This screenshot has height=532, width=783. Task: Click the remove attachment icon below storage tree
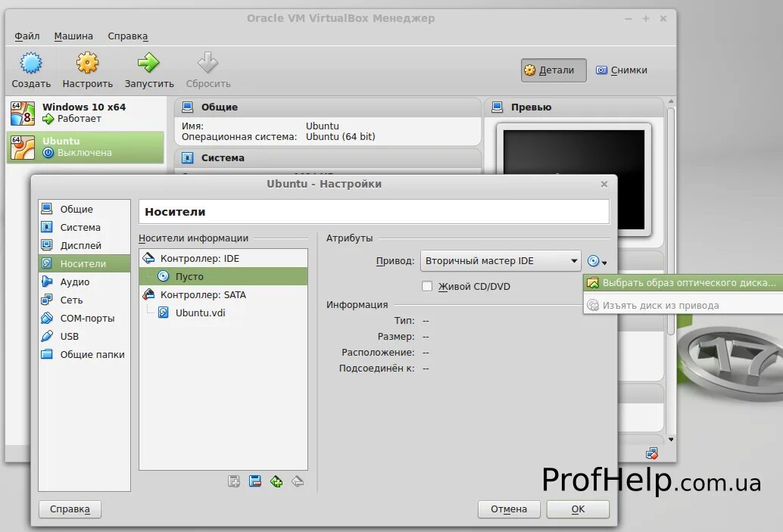click(x=255, y=481)
